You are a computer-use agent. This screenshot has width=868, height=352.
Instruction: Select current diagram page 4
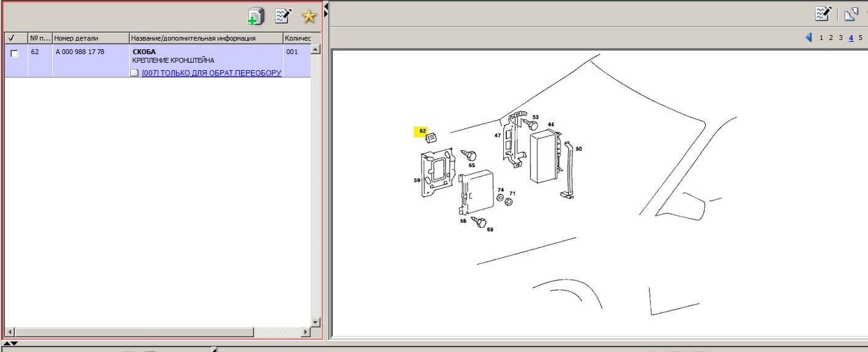(851, 38)
